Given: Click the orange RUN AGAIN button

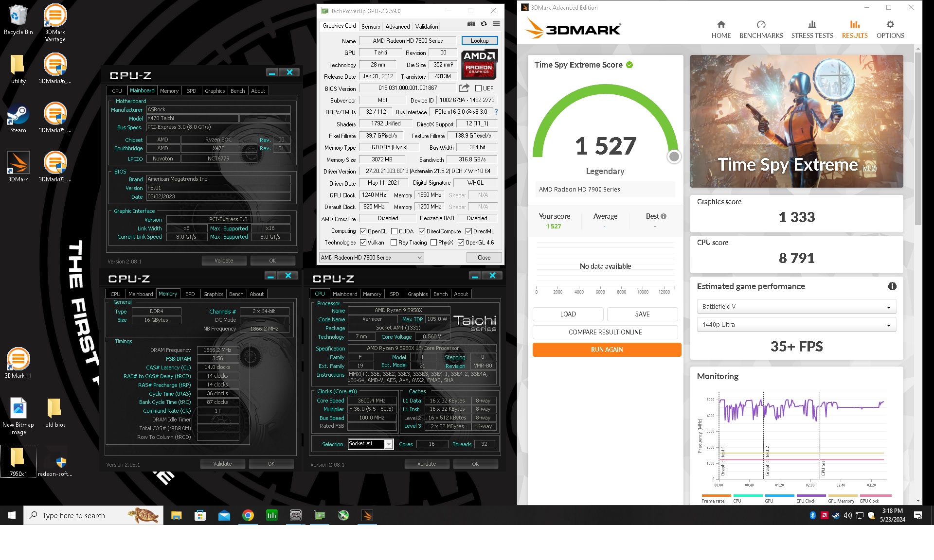Looking at the screenshot, I should (607, 350).
